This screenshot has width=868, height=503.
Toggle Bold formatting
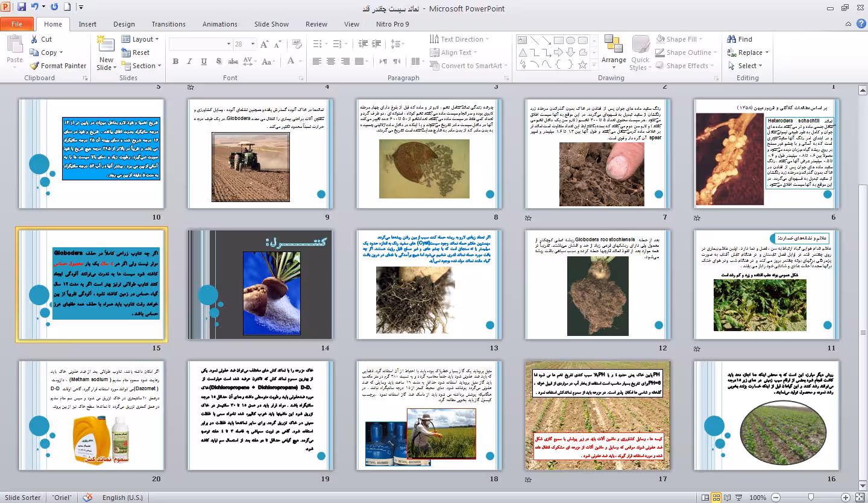pos(175,62)
